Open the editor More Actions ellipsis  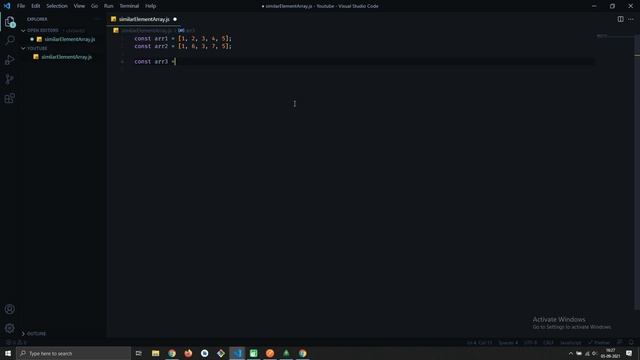click(631, 19)
